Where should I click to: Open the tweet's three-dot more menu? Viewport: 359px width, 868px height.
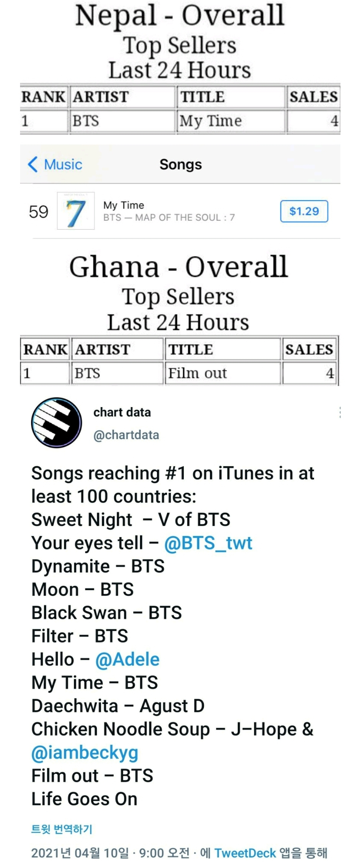[340, 412]
